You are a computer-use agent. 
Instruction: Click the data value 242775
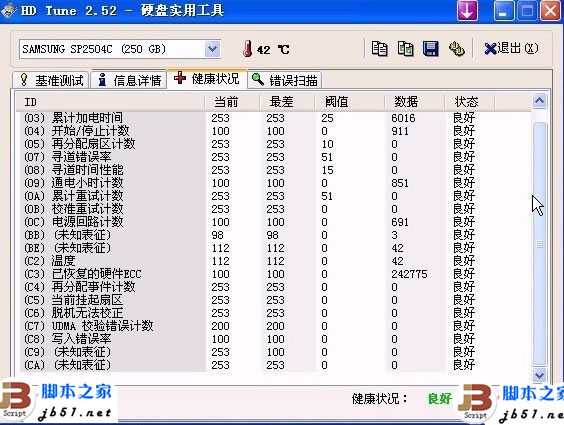point(409,274)
